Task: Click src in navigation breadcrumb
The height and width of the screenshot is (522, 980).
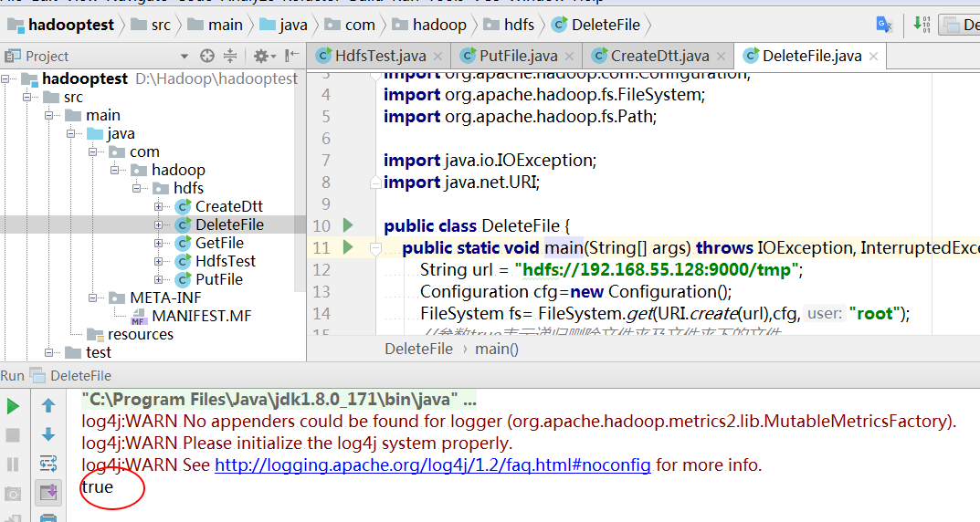Action: click(x=161, y=25)
